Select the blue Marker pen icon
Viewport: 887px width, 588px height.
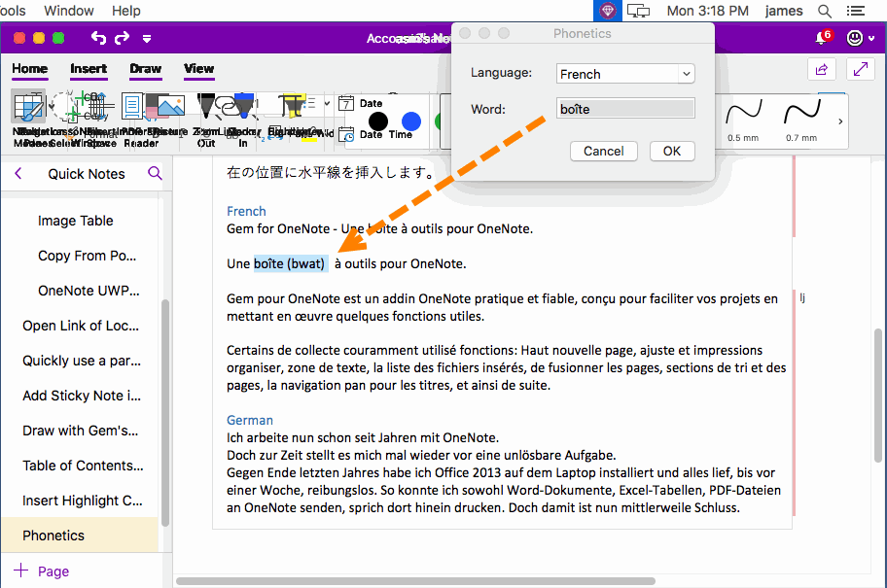pos(244,105)
